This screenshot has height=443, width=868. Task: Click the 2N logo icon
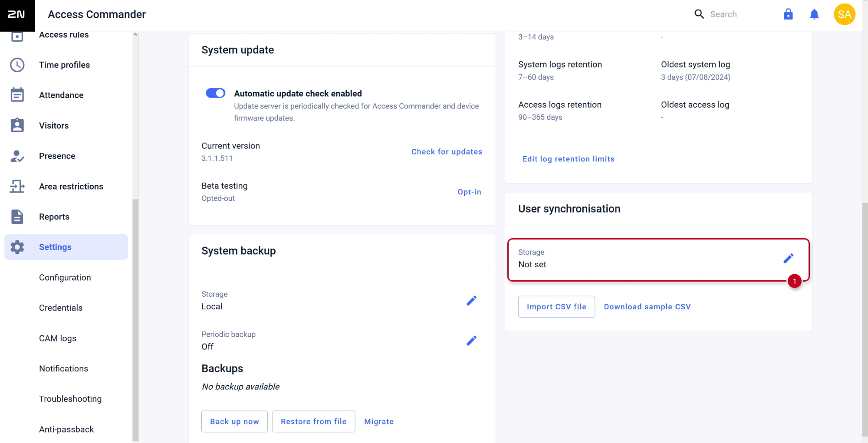click(x=17, y=15)
